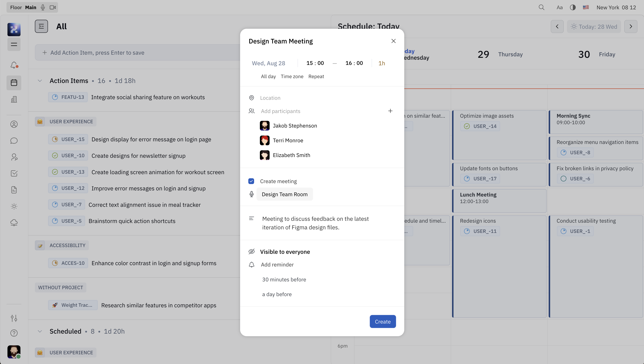Open the calendar planner sidebar icon
This screenshot has height=364, width=644.
pyautogui.click(x=14, y=83)
